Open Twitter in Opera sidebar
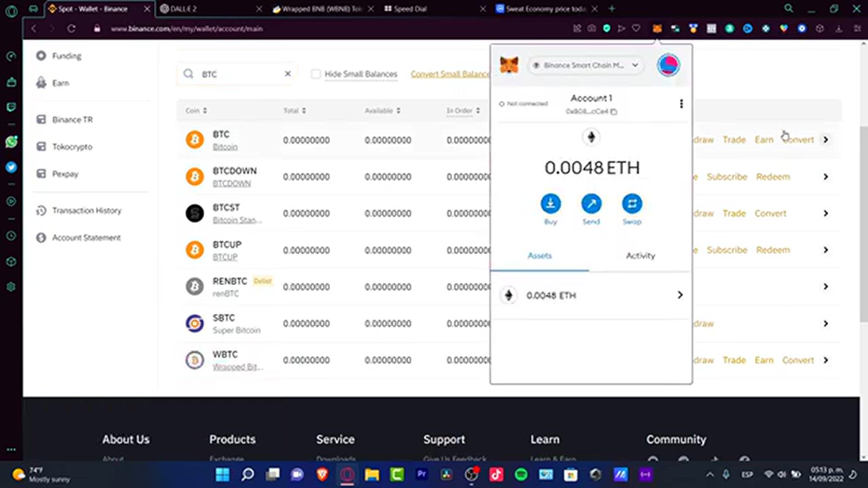This screenshot has height=488, width=868. pyautogui.click(x=11, y=167)
